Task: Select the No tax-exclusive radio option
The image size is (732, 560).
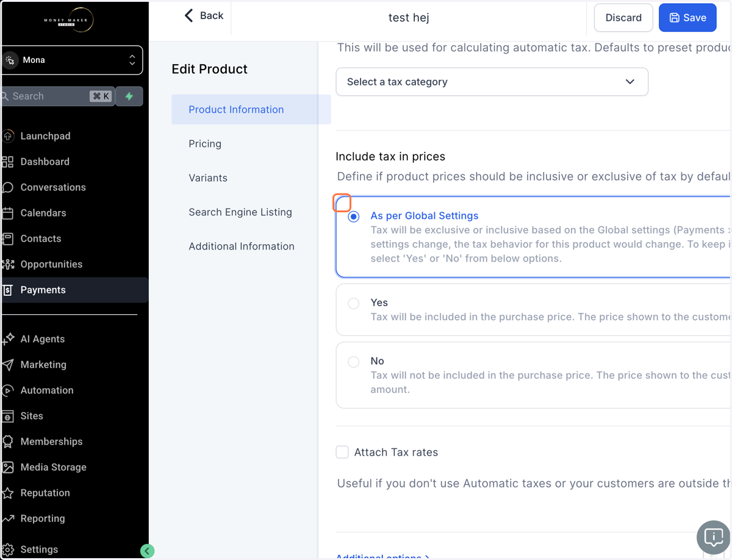Action: tap(353, 362)
